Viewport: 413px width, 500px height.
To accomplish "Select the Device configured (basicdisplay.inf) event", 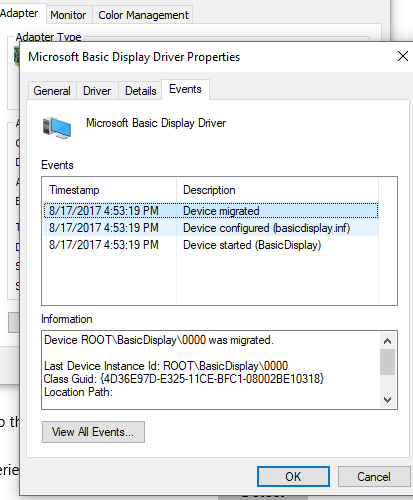I will 211,228.
